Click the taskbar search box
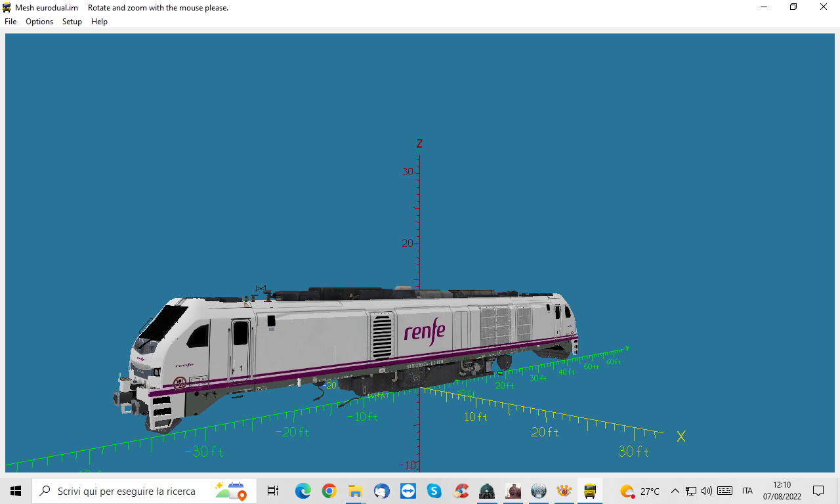 (144, 491)
